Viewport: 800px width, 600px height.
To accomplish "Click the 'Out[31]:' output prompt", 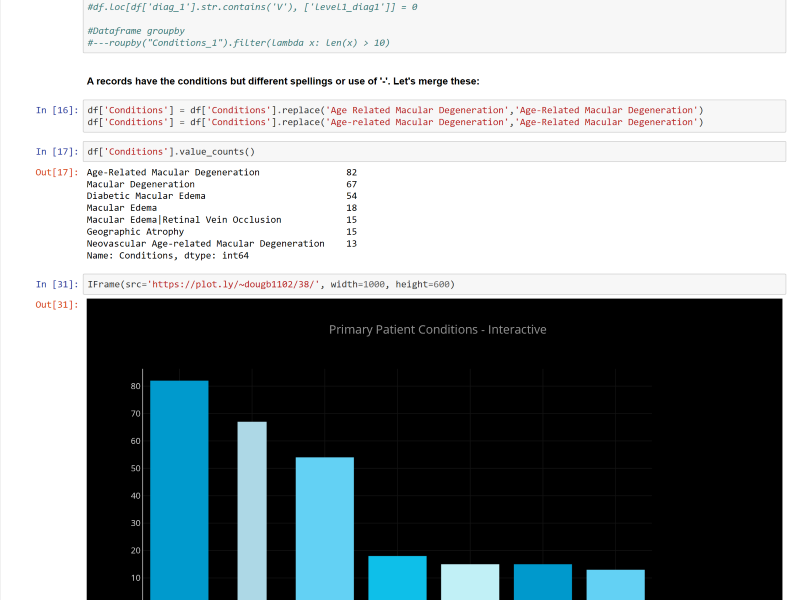I will (57, 305).
